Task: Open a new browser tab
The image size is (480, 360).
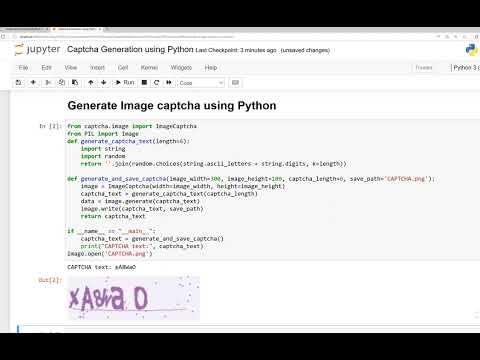Action: click(x=107, y=29)
